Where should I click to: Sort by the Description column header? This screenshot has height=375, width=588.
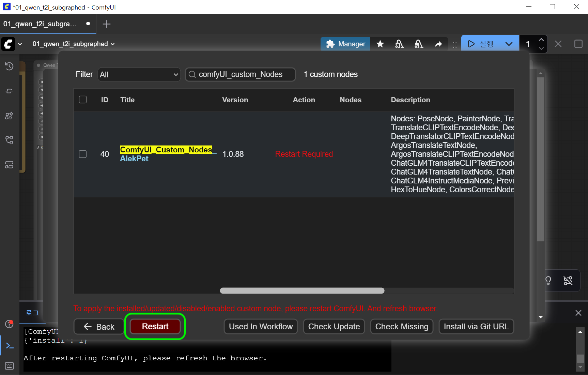[411, 100]
